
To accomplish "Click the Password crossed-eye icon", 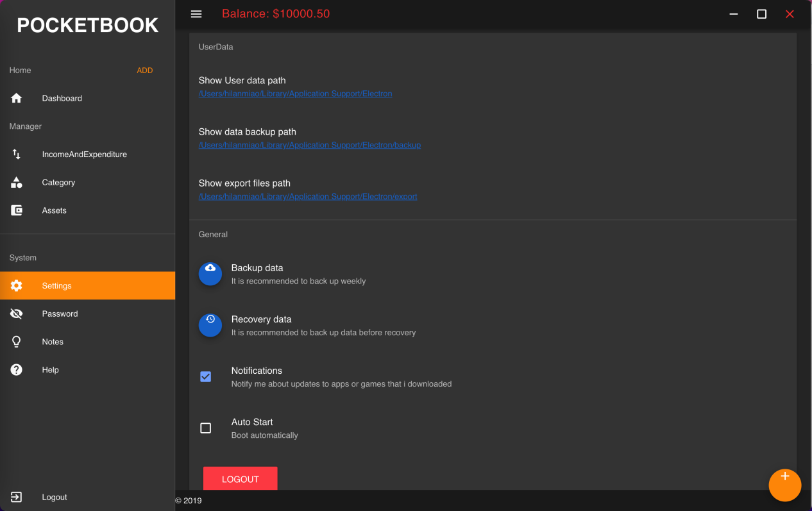I will coord(17,314).
